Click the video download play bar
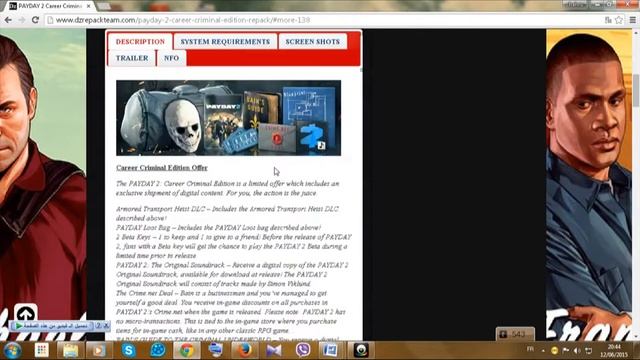 click(x=51, y=326)
